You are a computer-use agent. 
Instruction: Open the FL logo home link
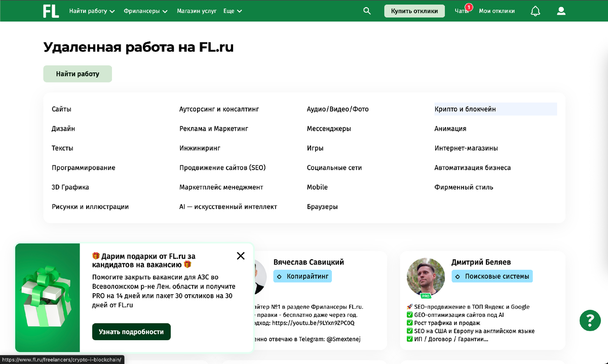click(51, 11)
